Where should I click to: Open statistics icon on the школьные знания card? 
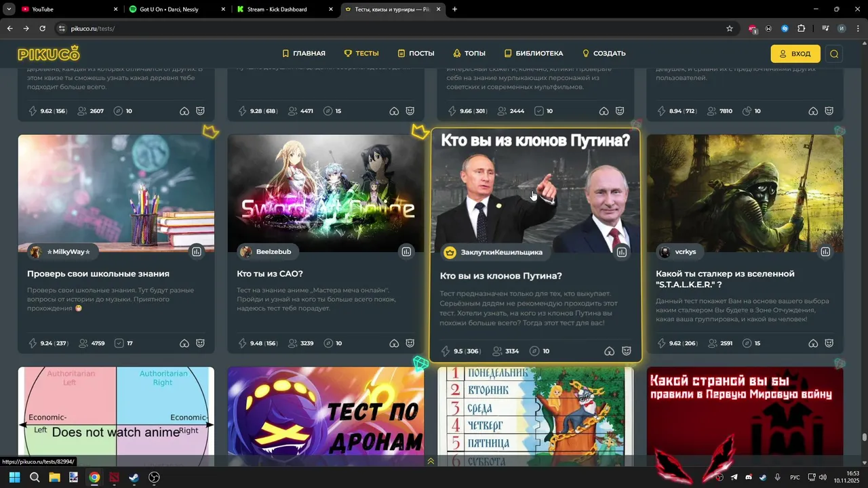(x=196, y=251)
